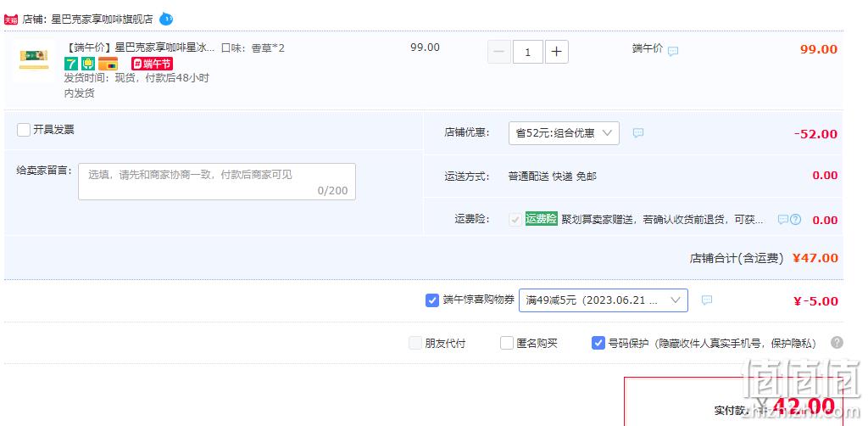868x426 pixels.
Task: Click the orange credit card badge
Action: pos(108,63)
